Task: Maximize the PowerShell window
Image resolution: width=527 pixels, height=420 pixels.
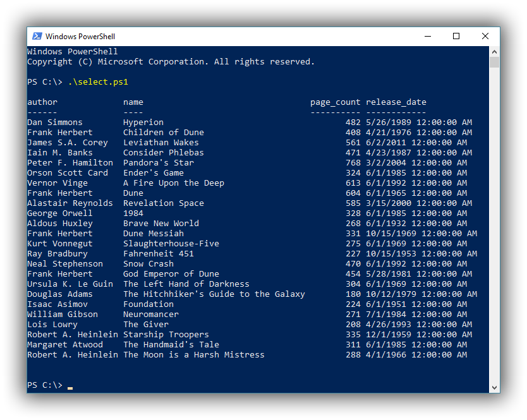Action: [456, 37]
